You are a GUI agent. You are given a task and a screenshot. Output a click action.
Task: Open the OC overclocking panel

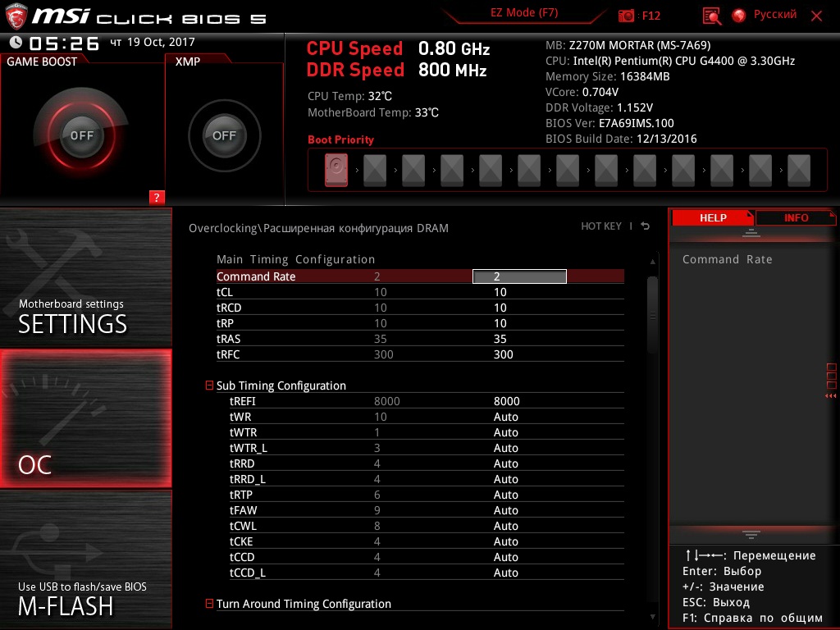tap(85, 418)
